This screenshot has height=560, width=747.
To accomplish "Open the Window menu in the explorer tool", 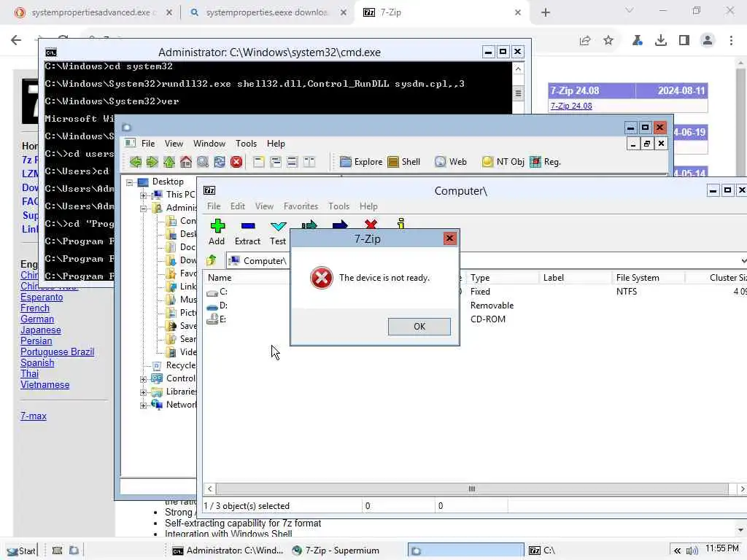I will coord(209,144).
